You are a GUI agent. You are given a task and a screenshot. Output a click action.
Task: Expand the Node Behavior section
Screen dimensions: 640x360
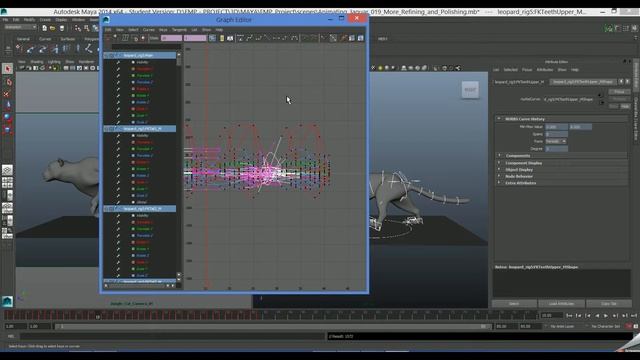pyautogui.click(x=499, y=176)
